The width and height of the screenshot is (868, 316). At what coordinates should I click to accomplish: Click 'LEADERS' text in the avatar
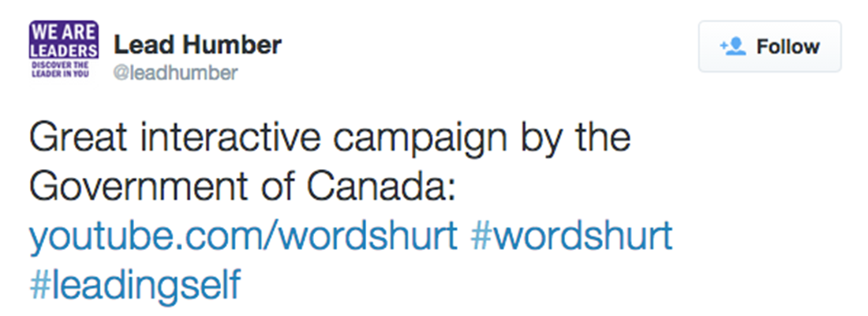click(x=64, y=50)
